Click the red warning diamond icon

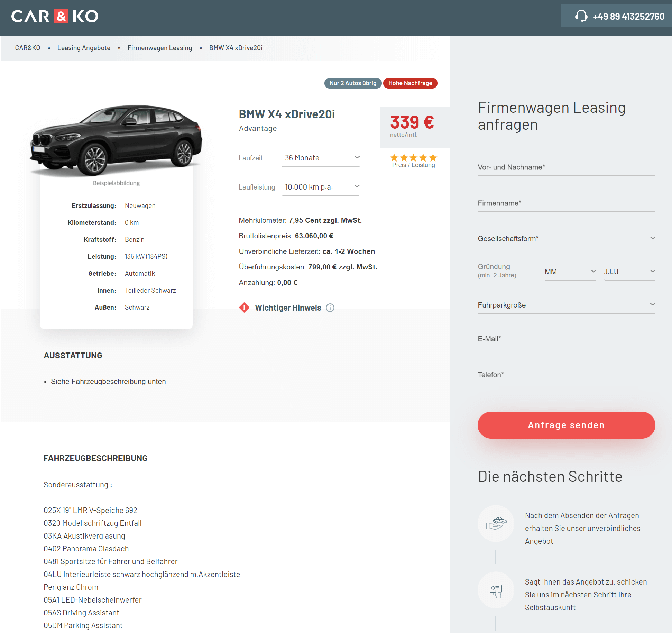coord(244,308)
